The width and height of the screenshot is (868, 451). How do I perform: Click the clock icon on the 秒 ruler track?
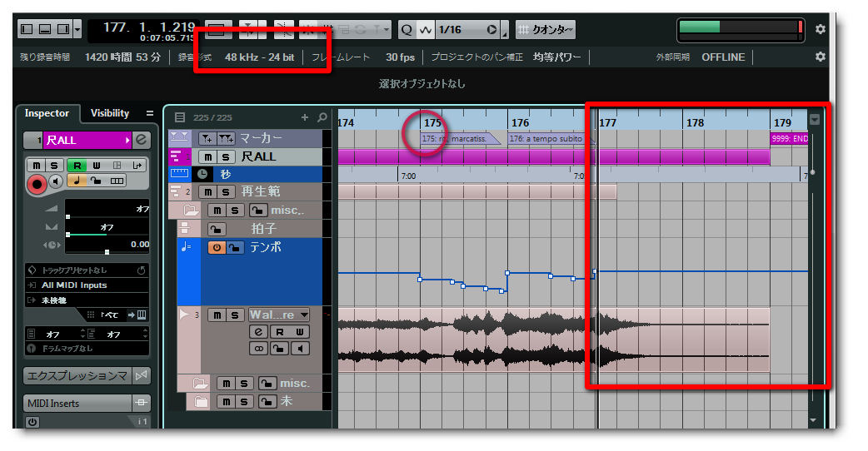tap(202, 174)
